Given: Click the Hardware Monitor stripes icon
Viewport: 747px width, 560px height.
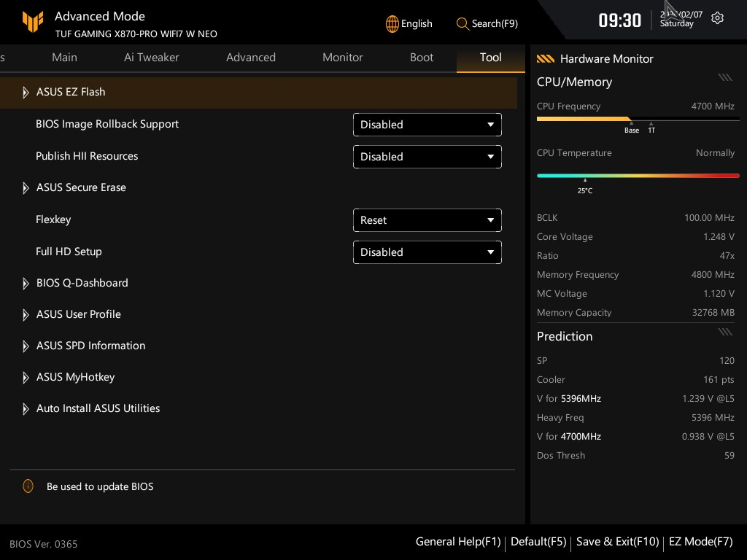Looking at the screenshot, I should click(545, 58).
